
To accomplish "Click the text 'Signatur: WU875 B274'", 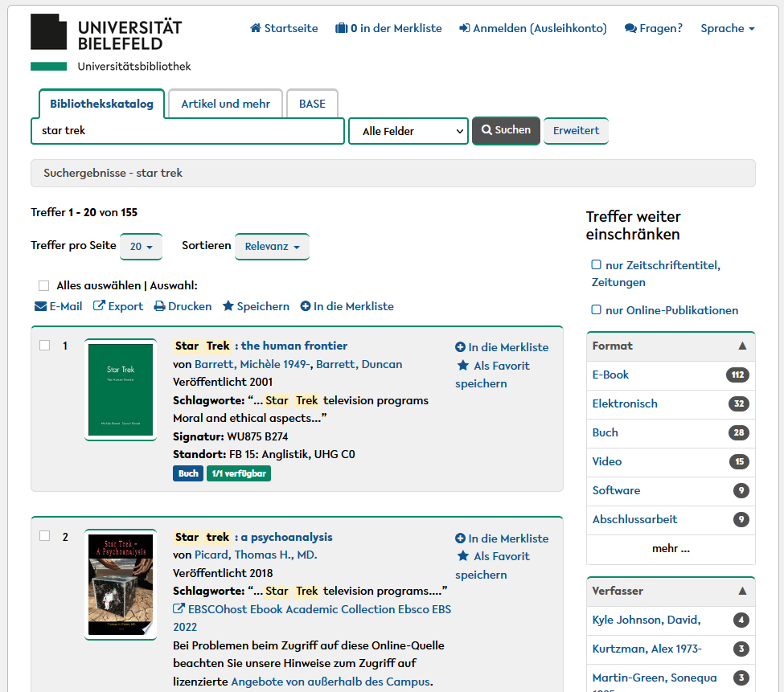I will click(231, 436).
